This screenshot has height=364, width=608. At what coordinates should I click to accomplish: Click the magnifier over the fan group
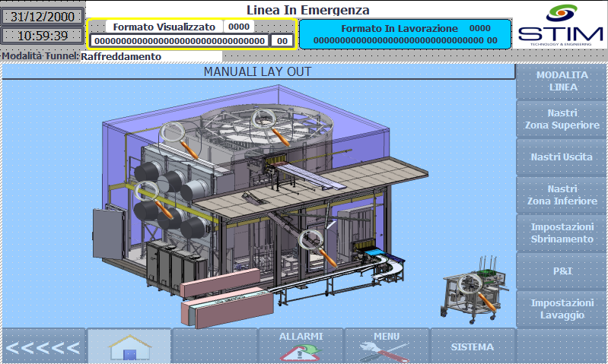click(x=154, y=200)
